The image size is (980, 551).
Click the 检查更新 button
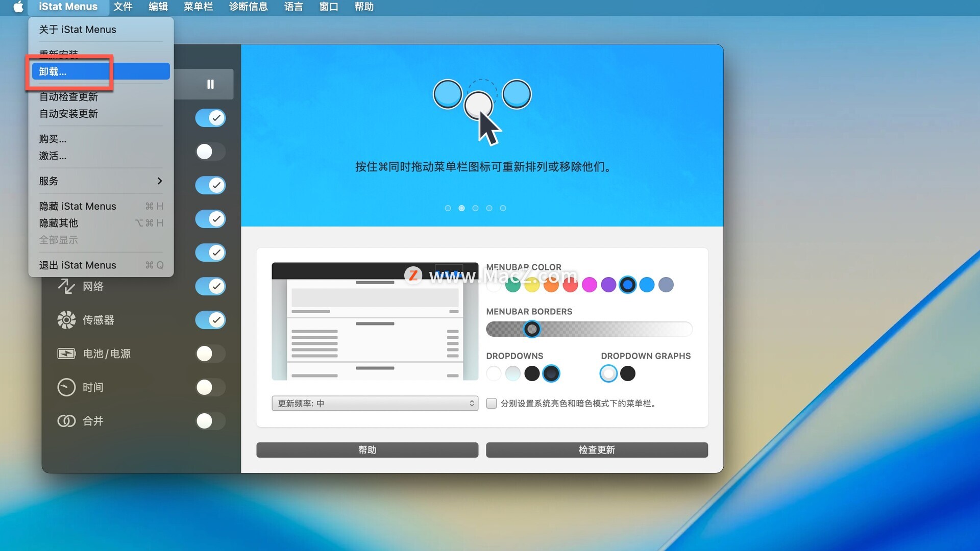(x=597, y=450)
